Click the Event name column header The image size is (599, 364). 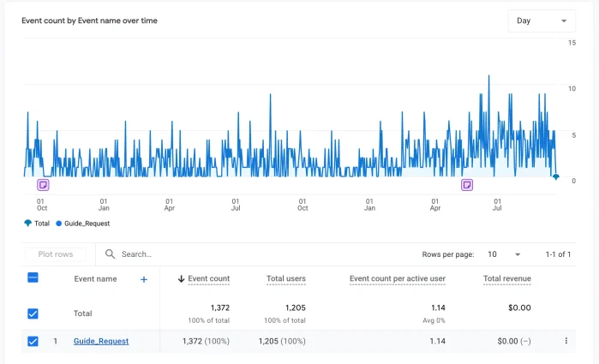tap(95, 279)
